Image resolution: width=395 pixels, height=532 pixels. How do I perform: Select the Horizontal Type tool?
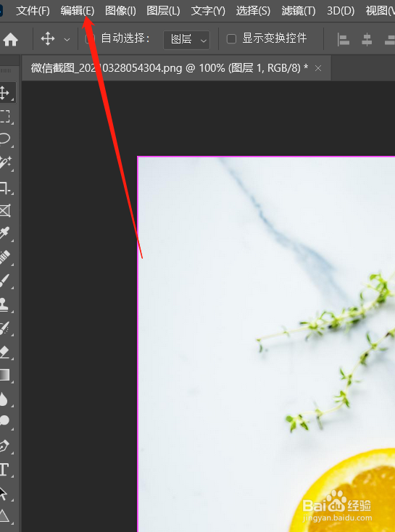tap(4, 470)
